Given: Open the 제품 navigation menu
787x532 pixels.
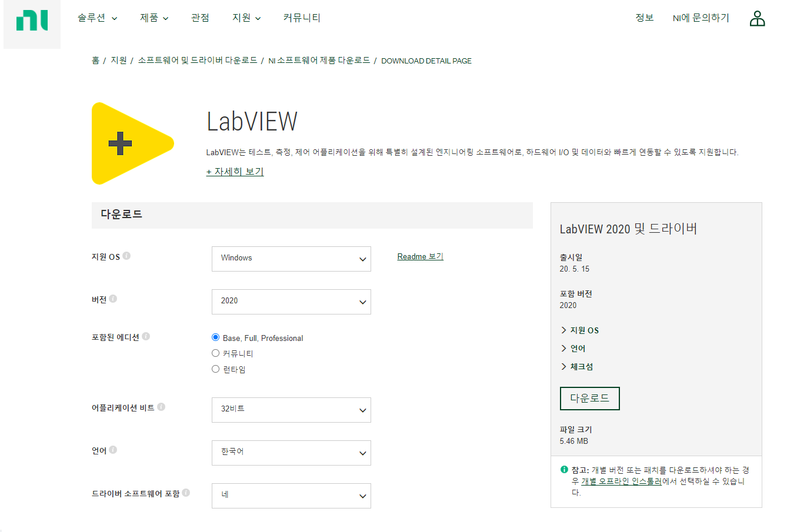Looking at the screenshot, I should point(154,18).
